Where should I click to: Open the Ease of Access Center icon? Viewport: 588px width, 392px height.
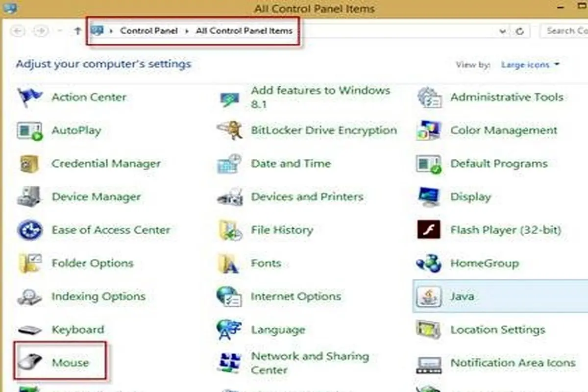[30, 230]
